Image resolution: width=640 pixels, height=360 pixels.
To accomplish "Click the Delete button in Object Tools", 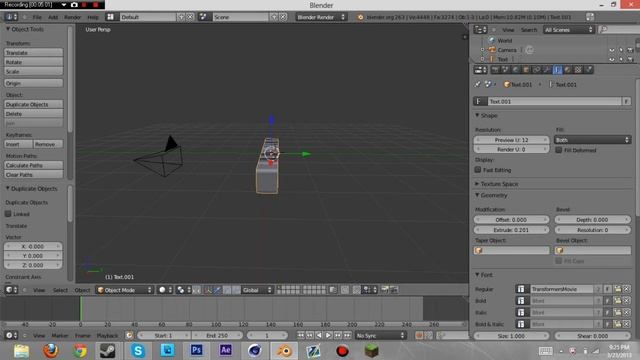I will (x=33, y=114).
